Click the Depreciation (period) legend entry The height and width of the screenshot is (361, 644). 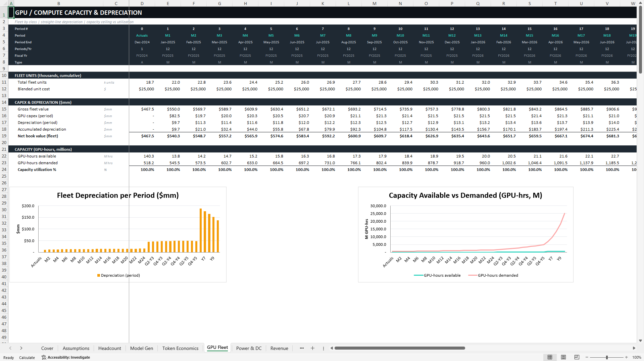click(x=118, y=275)
